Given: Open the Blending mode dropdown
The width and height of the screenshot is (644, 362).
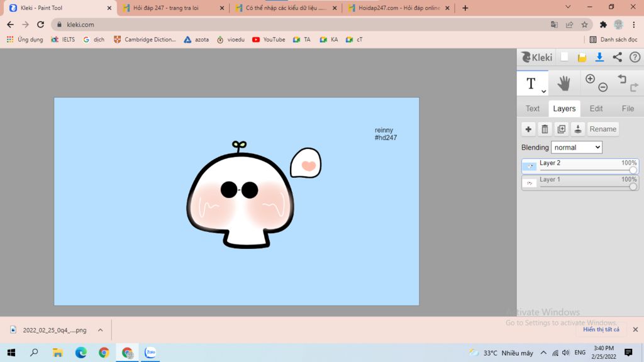Looking at the screenshot, I should coord(577,147).
